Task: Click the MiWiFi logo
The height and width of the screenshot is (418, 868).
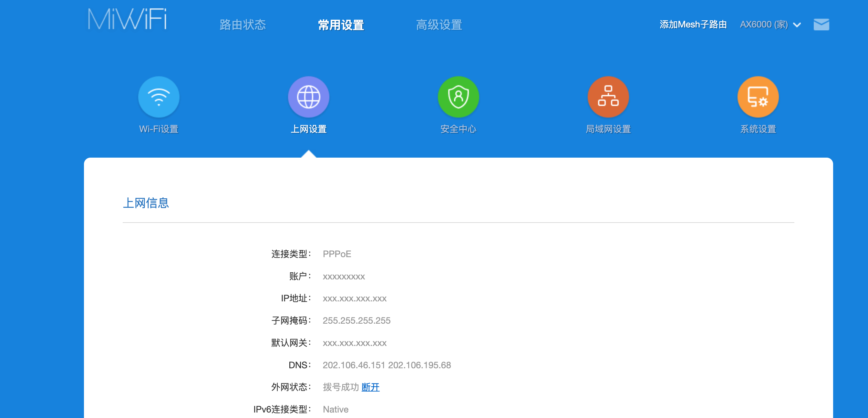Action: tap(127, 19)
